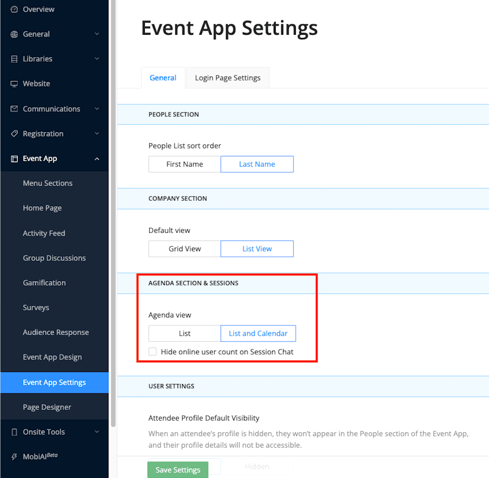
Task: Expand the Libraries sidebar chevron
Action: pos(97,59)
